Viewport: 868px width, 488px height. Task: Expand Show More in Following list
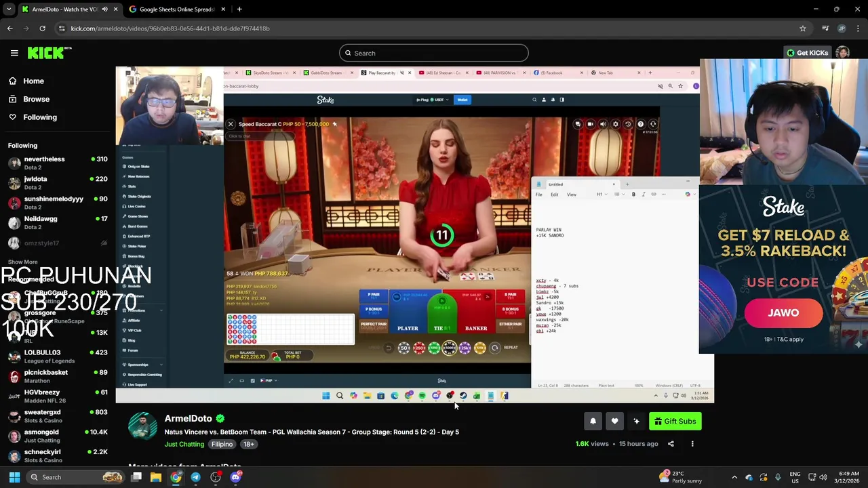22,262
